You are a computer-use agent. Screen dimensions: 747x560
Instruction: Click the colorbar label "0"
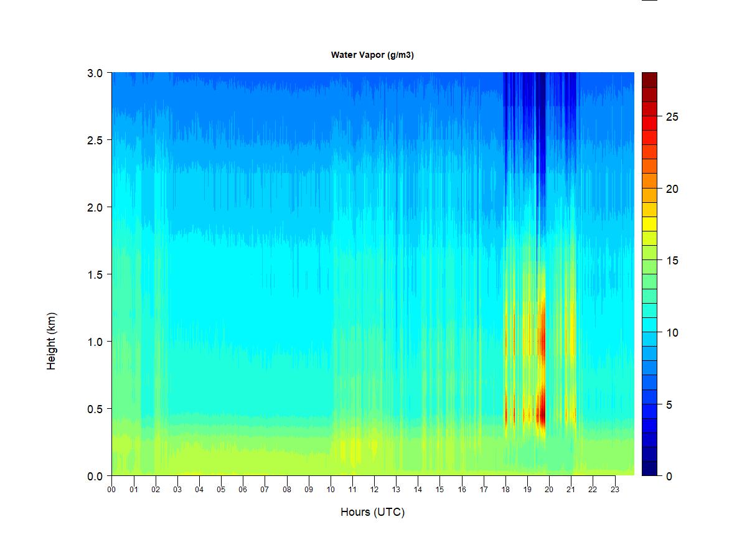click(669, 477)
